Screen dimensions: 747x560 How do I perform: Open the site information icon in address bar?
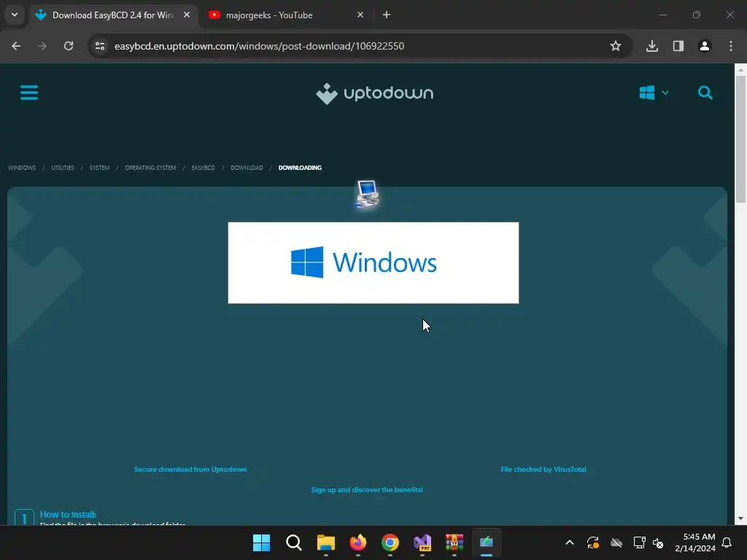tap(100, 46)
